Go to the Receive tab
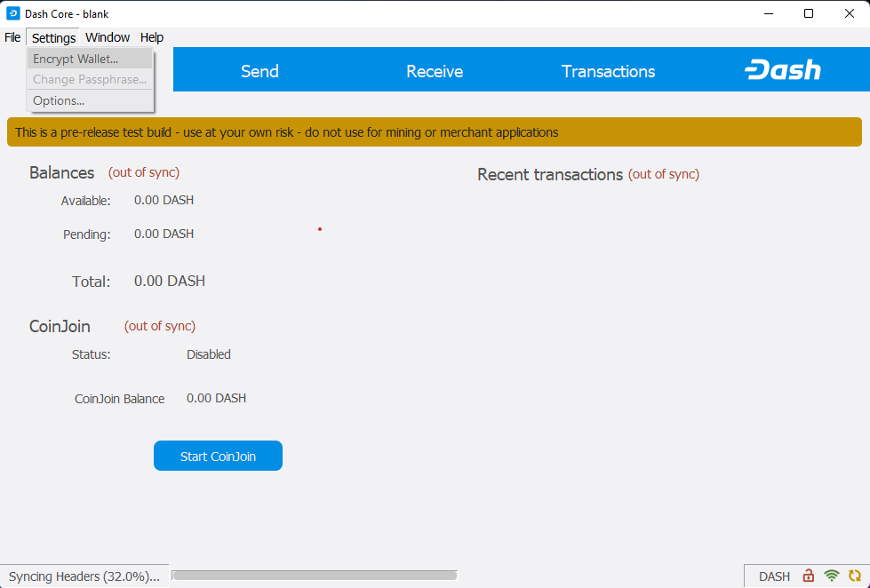The height and width of the screenshot is (588, 870). pyautogui.click(x=435, y=71)
